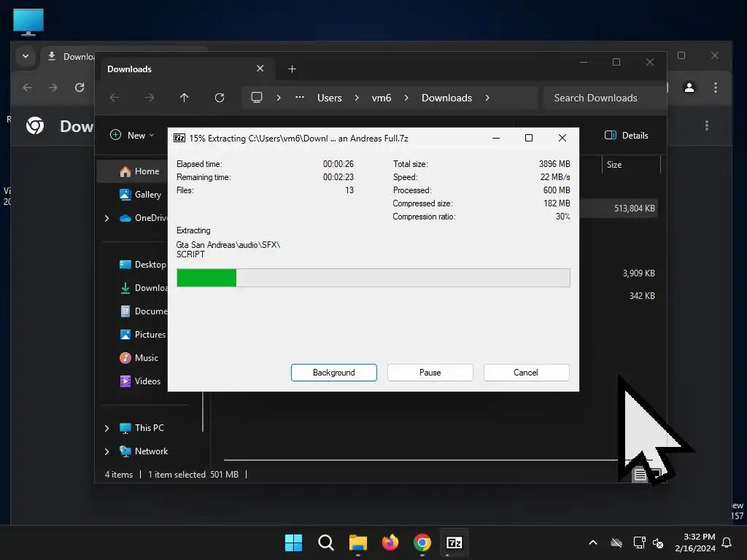Close the Downloads Explorer tab
Image resolution: width=747 pixels, height=560 pixels.
(x=260, y=69)
